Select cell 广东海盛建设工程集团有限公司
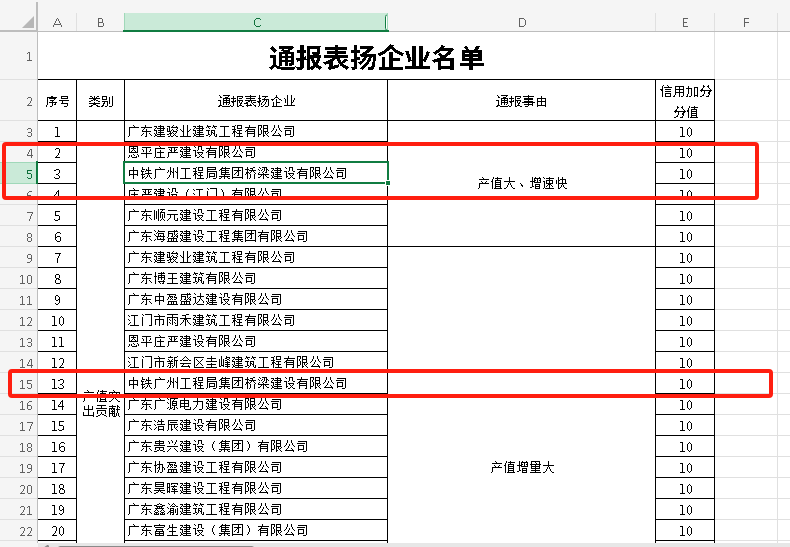This screenshot has width=790, height=547. 256,236
